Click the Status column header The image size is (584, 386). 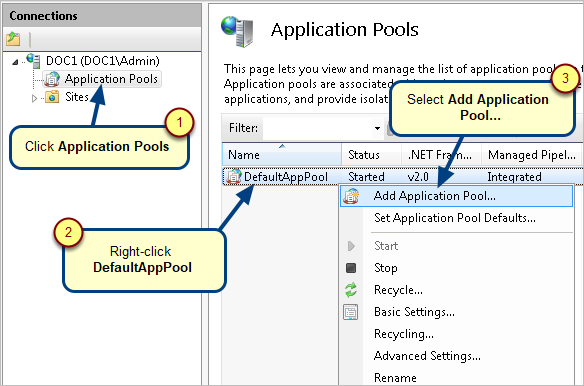371,154
